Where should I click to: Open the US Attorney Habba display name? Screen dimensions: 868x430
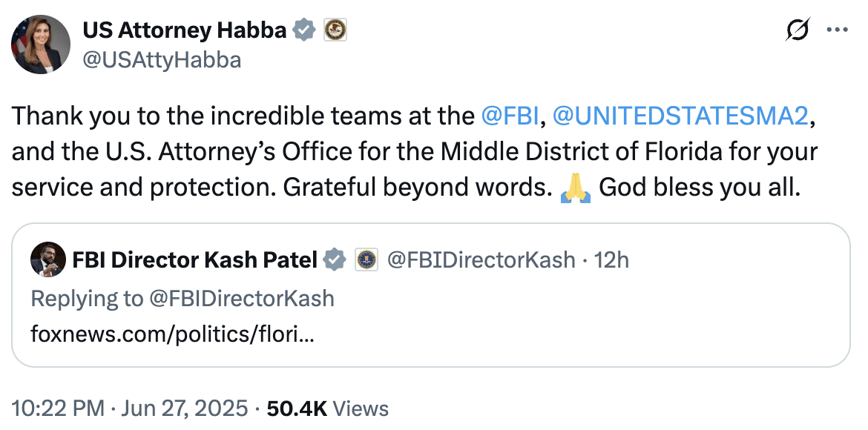pos(185,30)
